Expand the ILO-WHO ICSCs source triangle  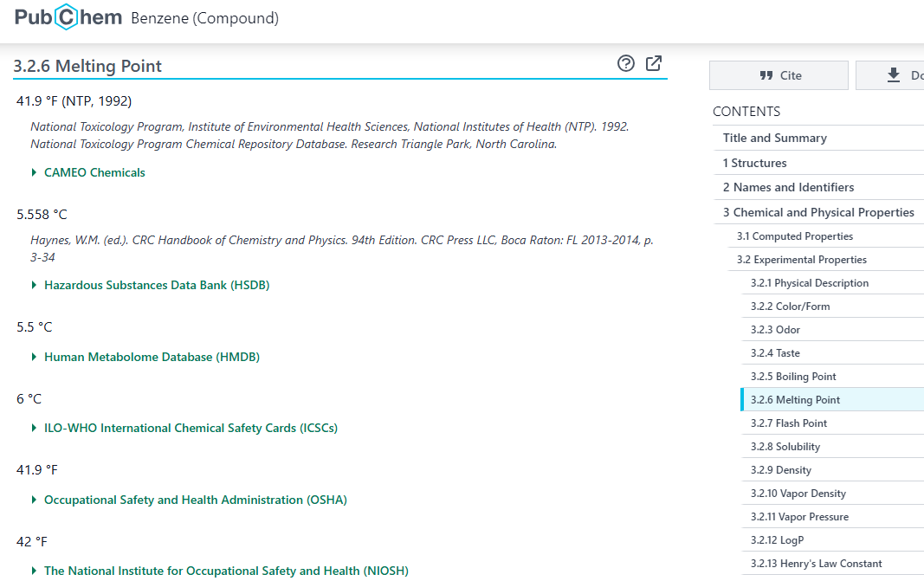[34, 428]
